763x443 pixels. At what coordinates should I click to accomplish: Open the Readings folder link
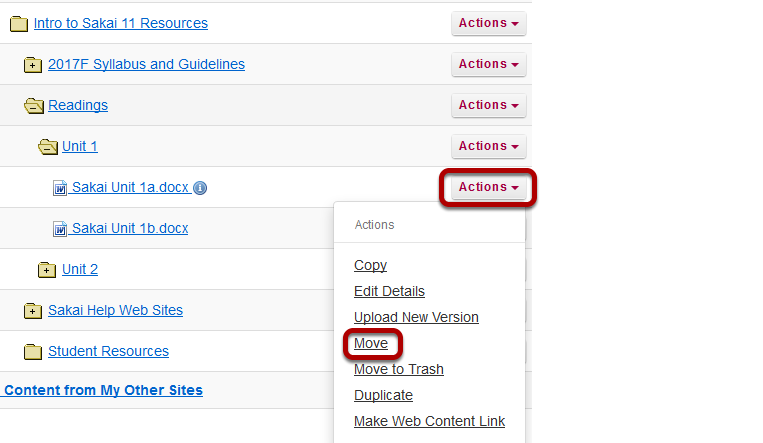[x=78, y=105]
